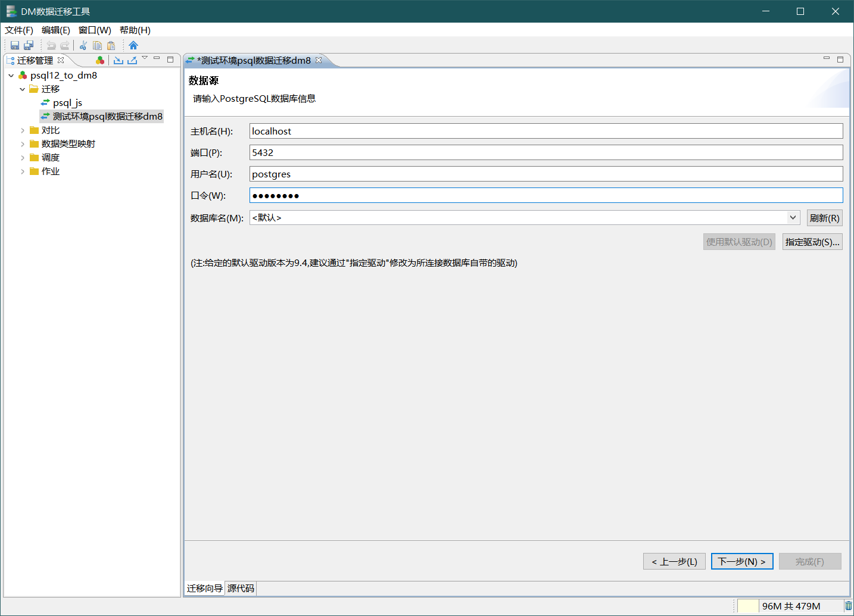Open the 窗口(W) menu
This screenshot has height=616, width=854.
[x=95, y=30]
